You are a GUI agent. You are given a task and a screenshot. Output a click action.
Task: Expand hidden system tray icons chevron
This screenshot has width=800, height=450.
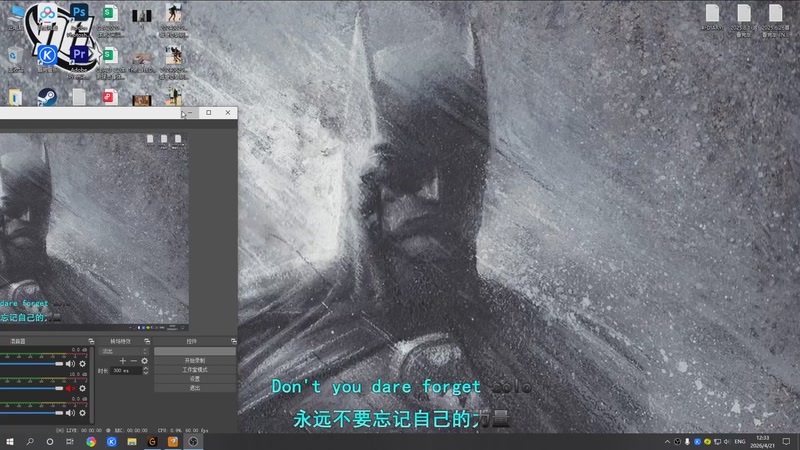[667, 442]
